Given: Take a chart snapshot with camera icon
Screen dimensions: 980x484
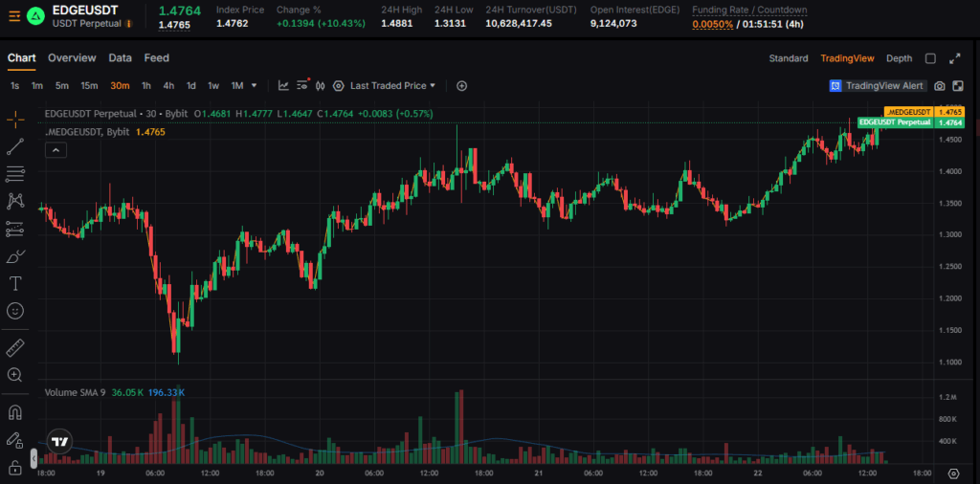Looking at the screenshot, I should tap(940, 86).
